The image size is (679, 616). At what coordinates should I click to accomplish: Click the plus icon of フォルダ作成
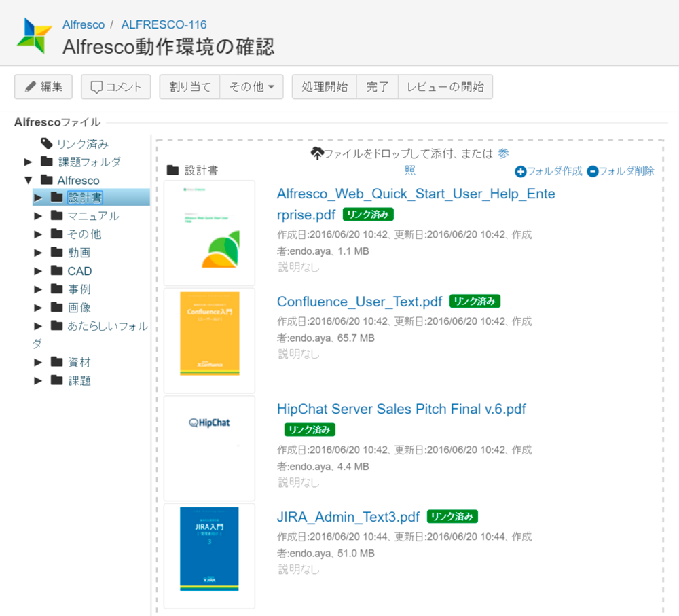521,172
